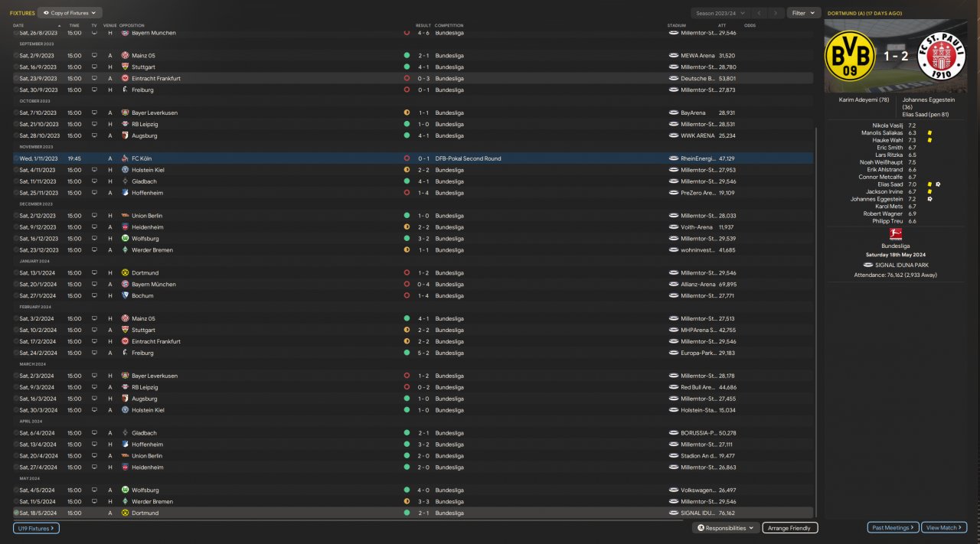
Task: Click the BVB 09 crest in match panel
Action: [x=850, y=57]
